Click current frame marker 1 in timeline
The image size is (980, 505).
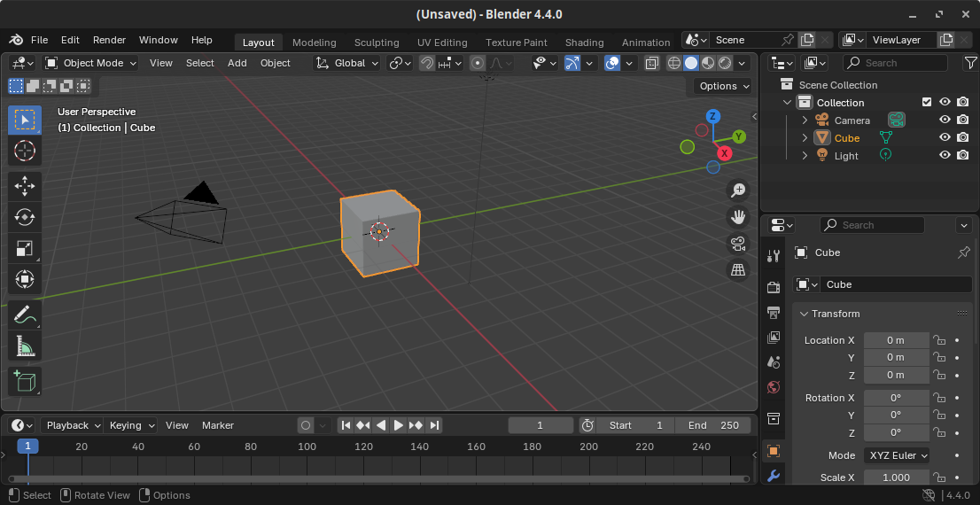click(x=28, y=446)
